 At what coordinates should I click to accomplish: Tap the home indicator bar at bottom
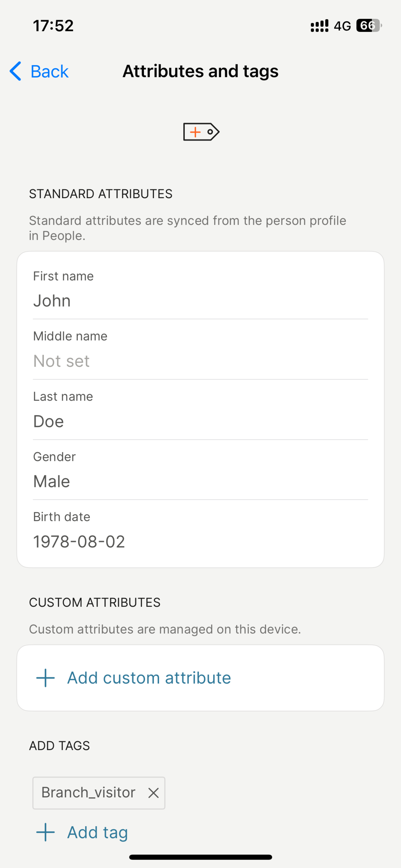click(x=200, y=857)
